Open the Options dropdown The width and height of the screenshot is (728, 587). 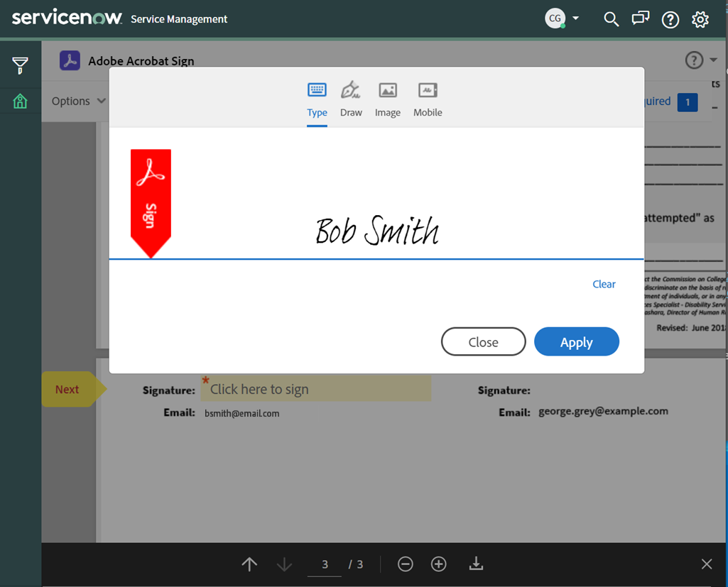(77, 101)
